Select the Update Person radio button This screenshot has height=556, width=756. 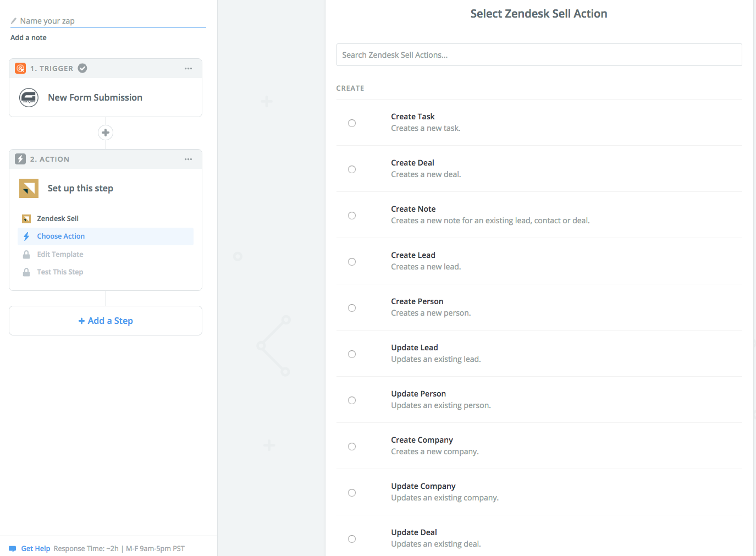(352, 400)
